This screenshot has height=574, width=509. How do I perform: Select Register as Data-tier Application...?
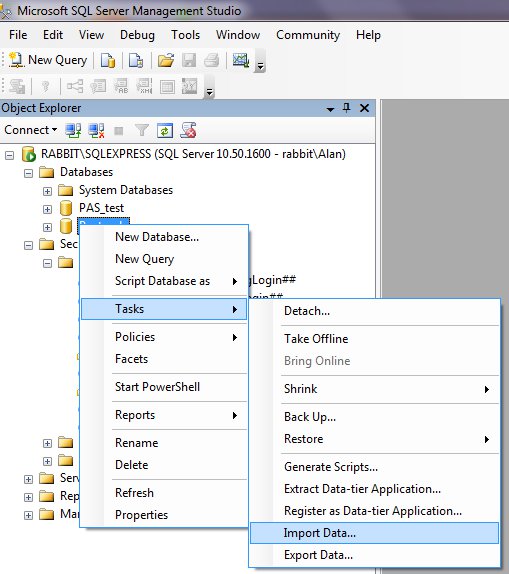[374, 511]
